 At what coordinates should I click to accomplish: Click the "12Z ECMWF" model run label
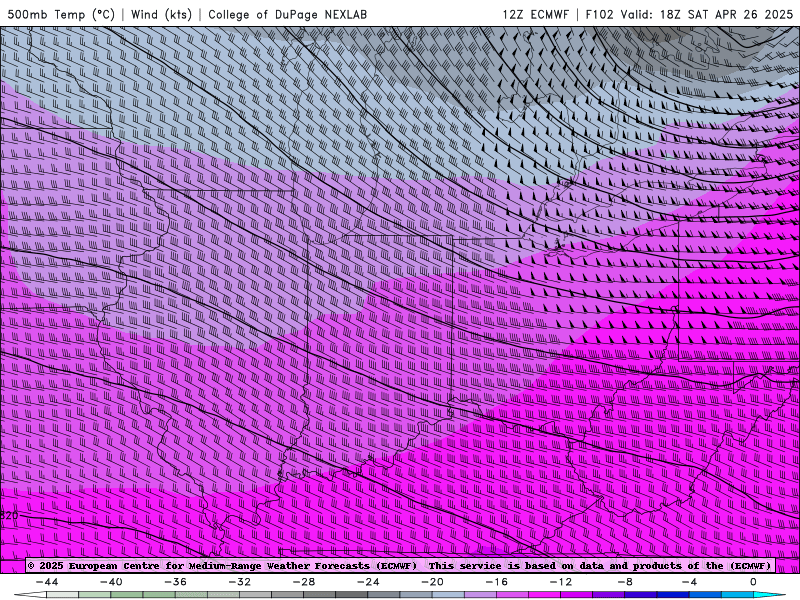click(x=535, y=14)
